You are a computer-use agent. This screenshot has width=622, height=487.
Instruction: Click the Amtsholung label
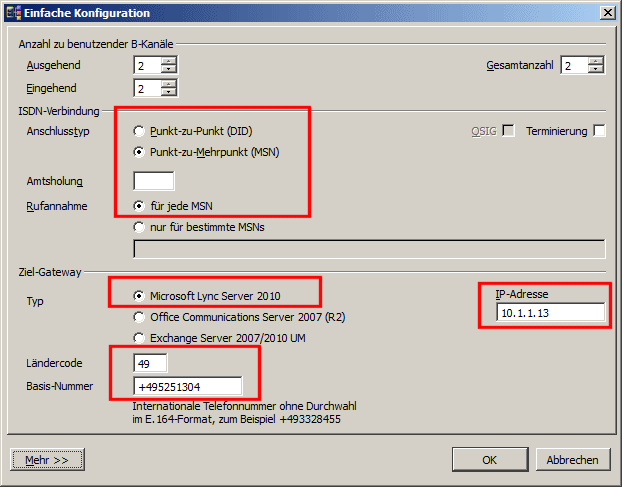pyautogui.click(x=55, y=181)
